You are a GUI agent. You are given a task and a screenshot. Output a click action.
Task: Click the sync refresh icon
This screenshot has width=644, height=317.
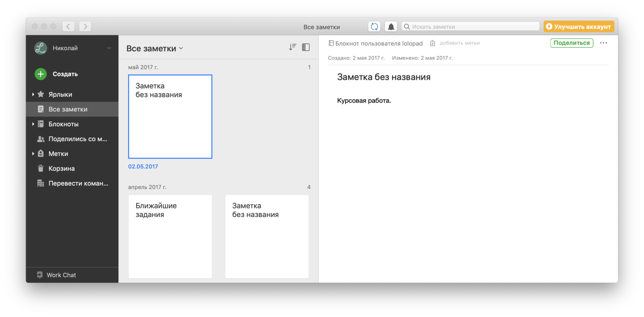tap(374, 27)
